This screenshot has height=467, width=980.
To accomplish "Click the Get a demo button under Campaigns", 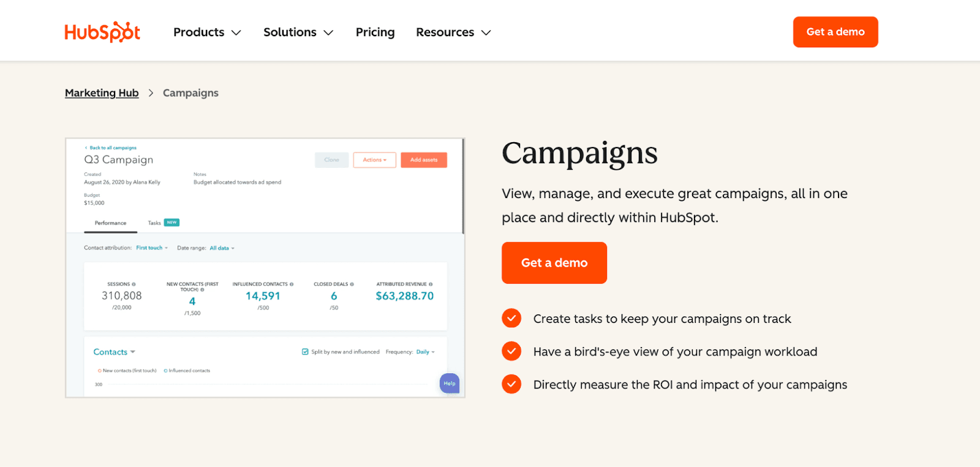I will click(554, 263).
